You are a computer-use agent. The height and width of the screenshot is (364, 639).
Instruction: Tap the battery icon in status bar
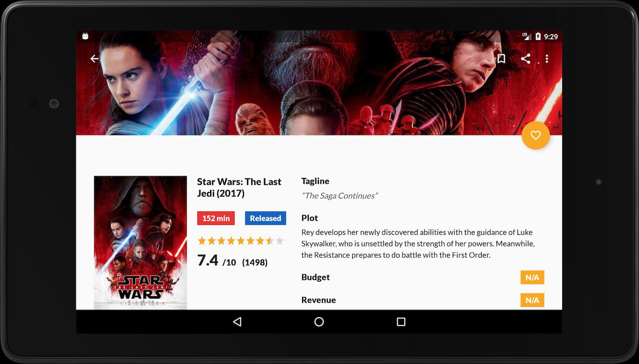click(x=538, y=36)
